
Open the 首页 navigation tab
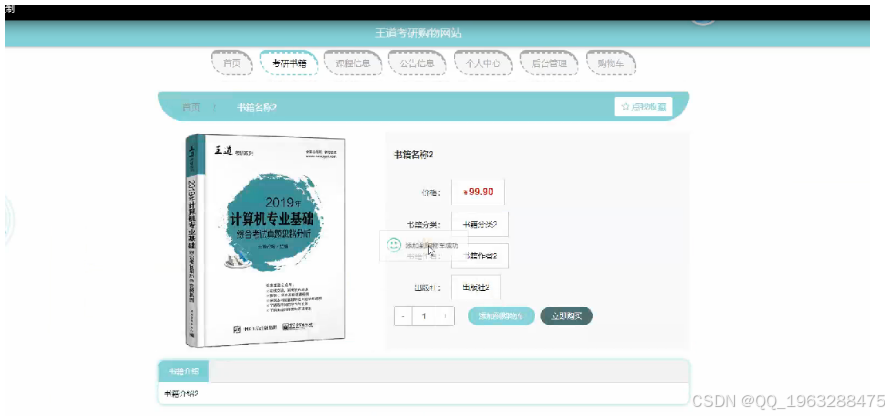click(x=231, y=63)
